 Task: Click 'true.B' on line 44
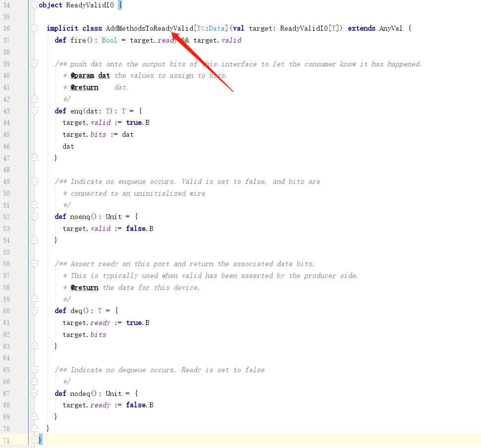pyautogui.click(x=138, y=123)
